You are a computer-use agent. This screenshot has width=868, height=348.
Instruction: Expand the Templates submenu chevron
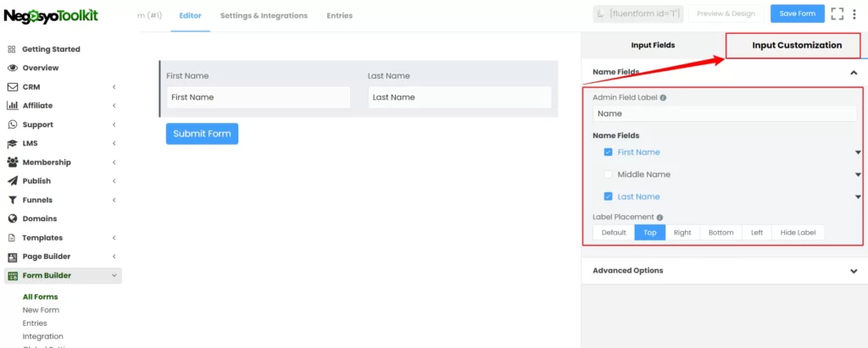click(114, 238)
